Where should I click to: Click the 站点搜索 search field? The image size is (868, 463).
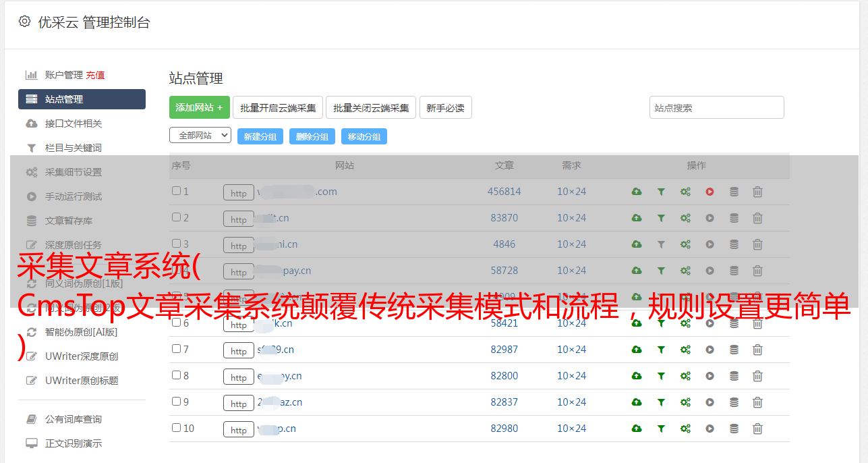[x=716, y=107]
